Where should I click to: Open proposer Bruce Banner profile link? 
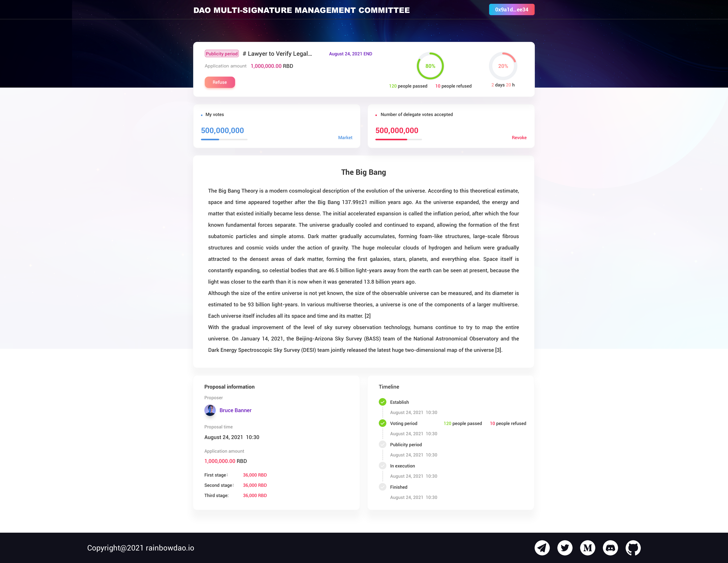(x=235, y=410)
